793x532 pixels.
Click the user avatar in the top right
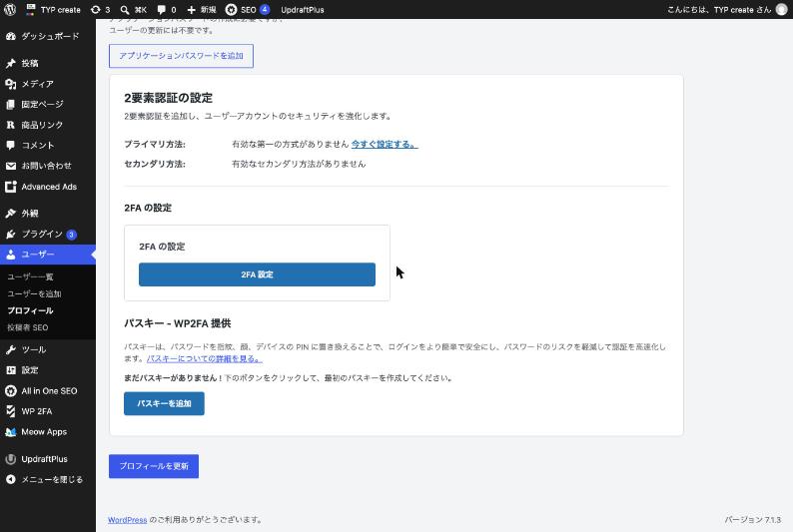tap(782, 10)
